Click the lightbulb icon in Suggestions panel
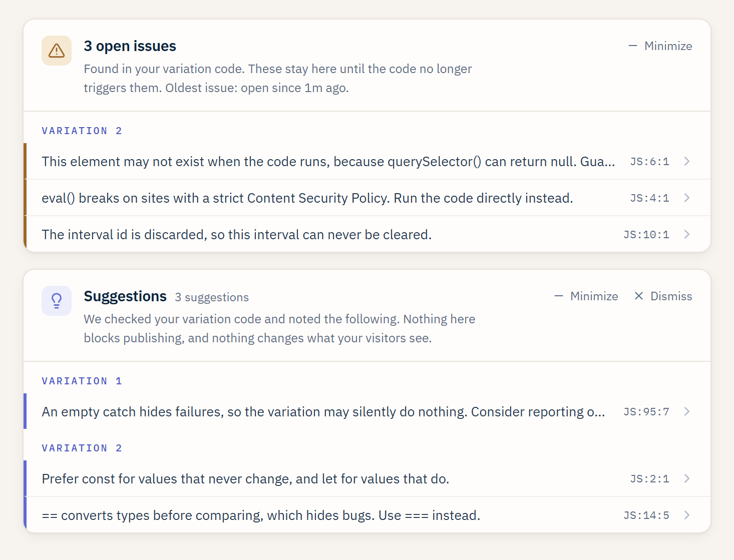Image resolution: width=734 pixels, height=560 pixels. [x=57, y=301]
